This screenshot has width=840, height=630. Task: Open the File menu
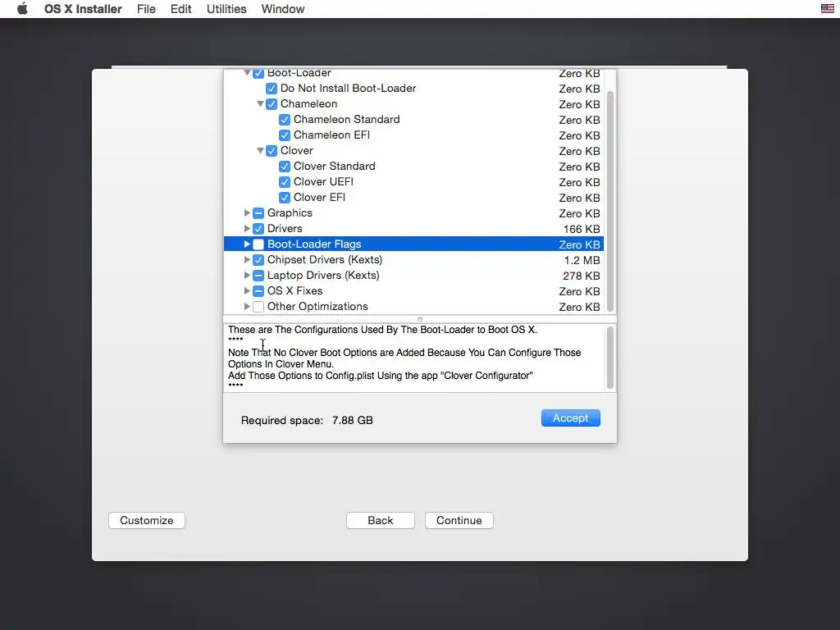click(146, 9)
